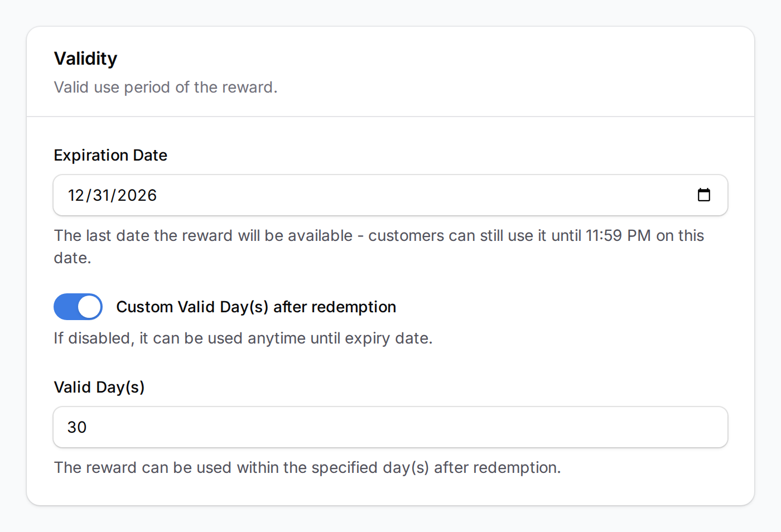Click the Expiration Date field label
Viewport: 781px width, 532px height.
pyautogui.click(x=110, y=155)
